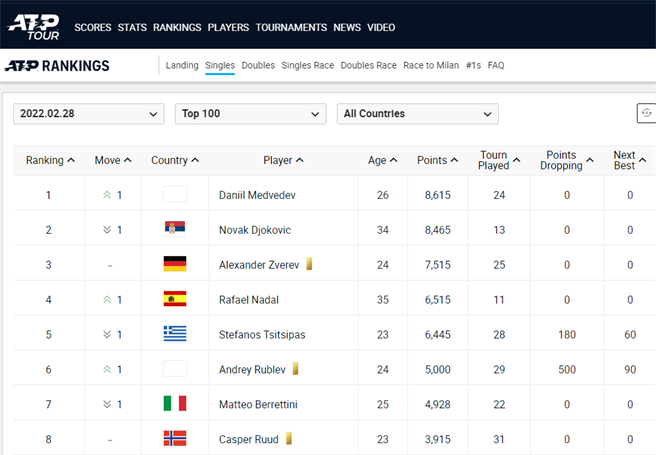Open the All Countries filter dropdown
This screenshot has width=656, height=455.
pyautogui.click(x=417, y=114)
